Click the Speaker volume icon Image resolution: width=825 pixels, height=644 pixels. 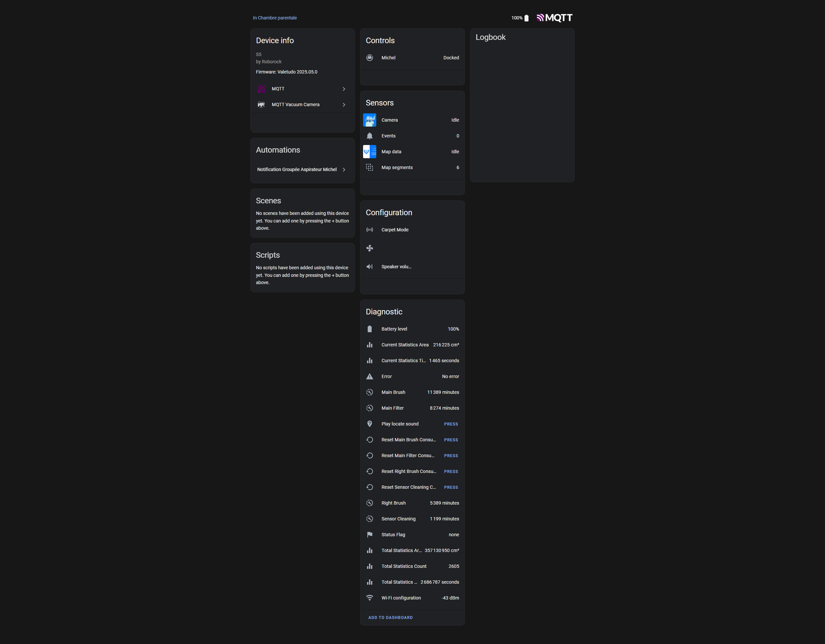click(369, 267)
